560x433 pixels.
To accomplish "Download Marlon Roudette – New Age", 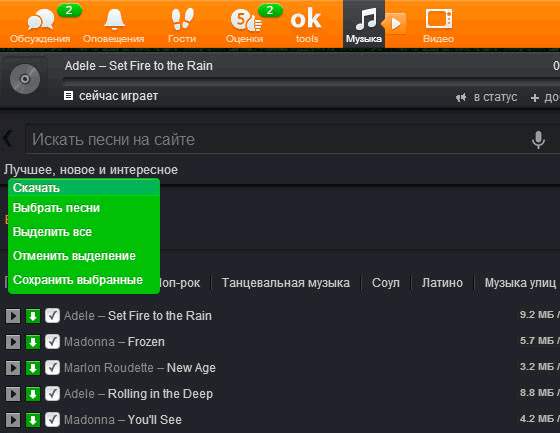I will tap(33, 368).
